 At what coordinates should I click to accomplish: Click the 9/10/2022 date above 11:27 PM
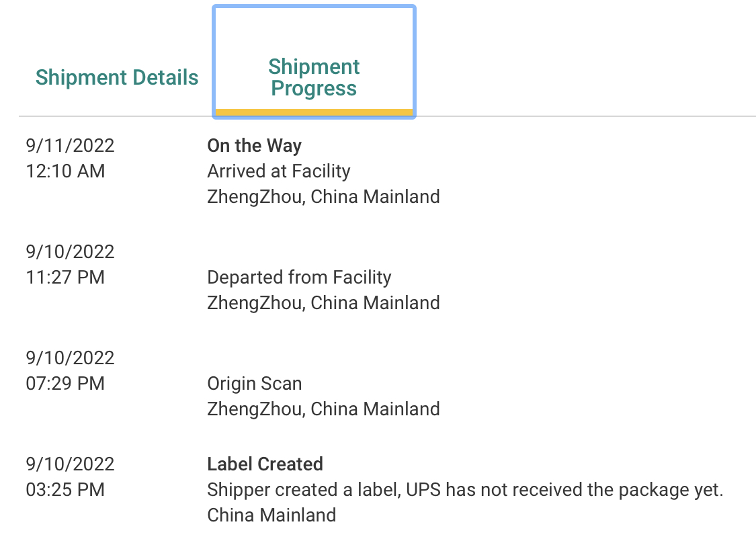70,252
